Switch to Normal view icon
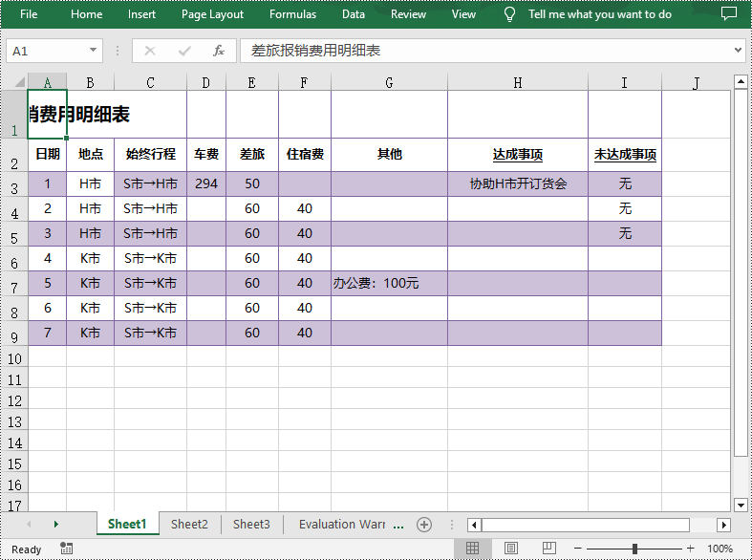Screen dimensions: 752x560 472,548
